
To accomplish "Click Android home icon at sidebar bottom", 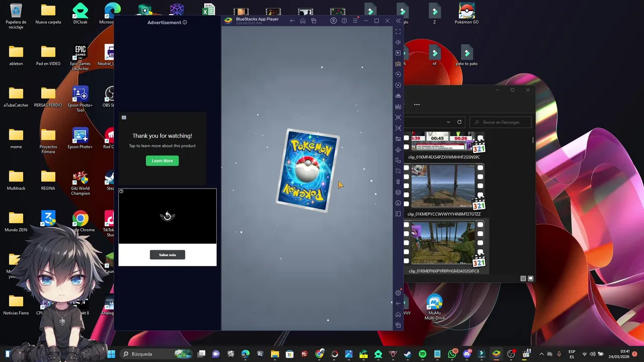I will (x=398, y=314).
